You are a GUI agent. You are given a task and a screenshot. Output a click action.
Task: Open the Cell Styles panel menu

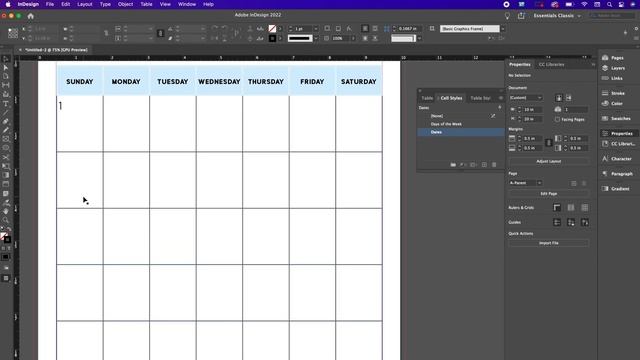tap(501, 98)
